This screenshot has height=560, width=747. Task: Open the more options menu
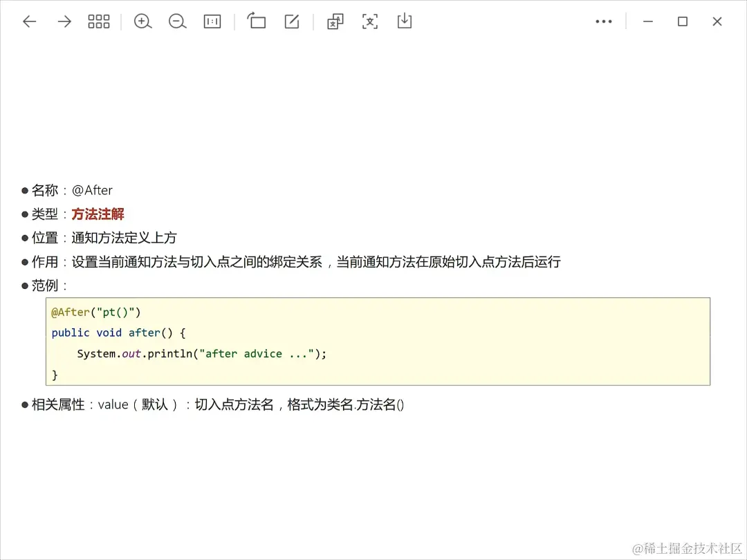coord(604,21)
